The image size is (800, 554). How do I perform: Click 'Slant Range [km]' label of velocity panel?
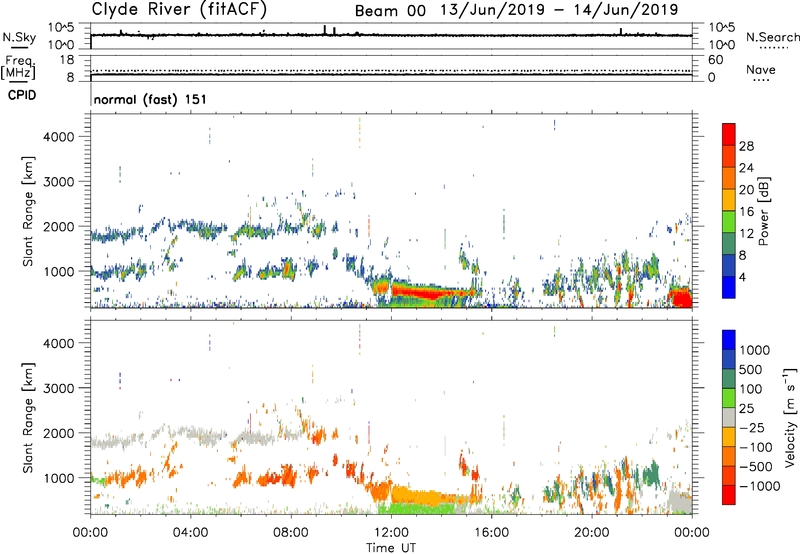pyautogui.click(x=28, y=418)
